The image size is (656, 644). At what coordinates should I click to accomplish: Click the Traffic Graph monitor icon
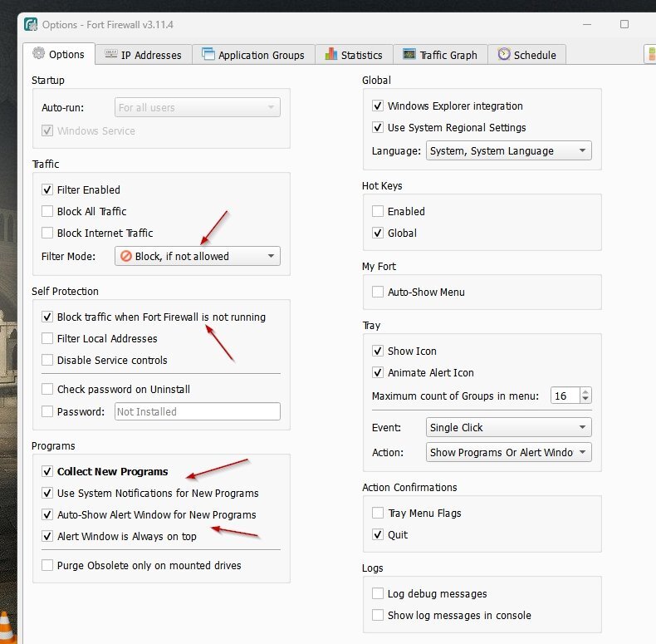(x=409, y=54)
